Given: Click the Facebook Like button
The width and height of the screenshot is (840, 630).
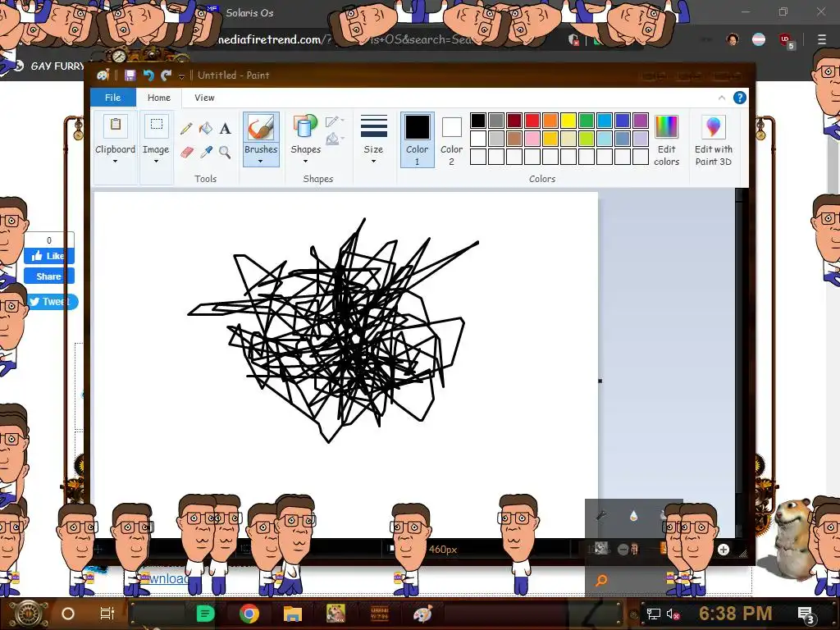Looking at the screenshot, I should point(48,256).
